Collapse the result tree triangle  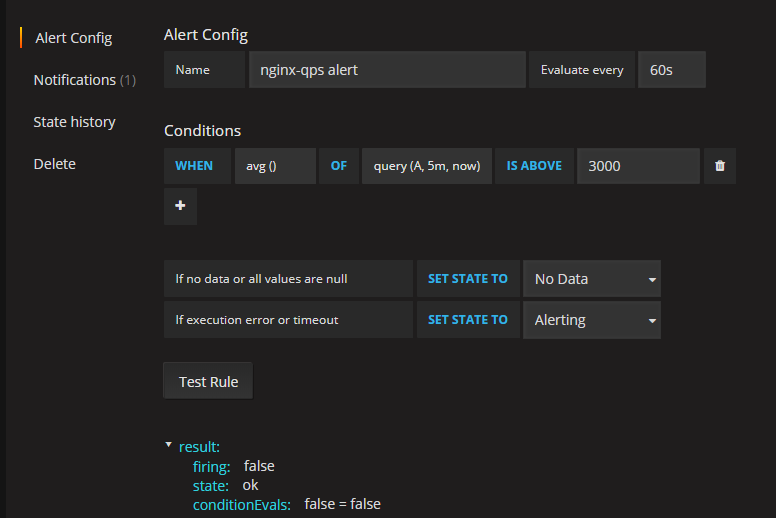[x=168, y=445]
